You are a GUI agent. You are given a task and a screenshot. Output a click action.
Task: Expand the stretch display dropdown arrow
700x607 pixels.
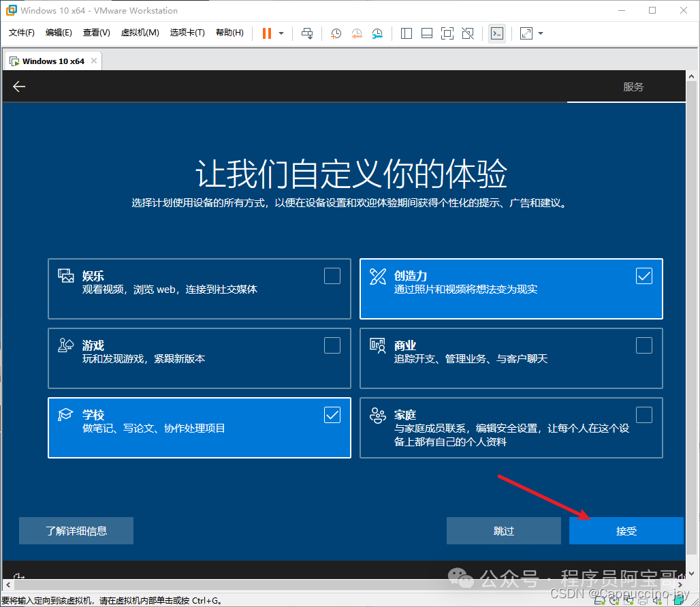[541, 33]
